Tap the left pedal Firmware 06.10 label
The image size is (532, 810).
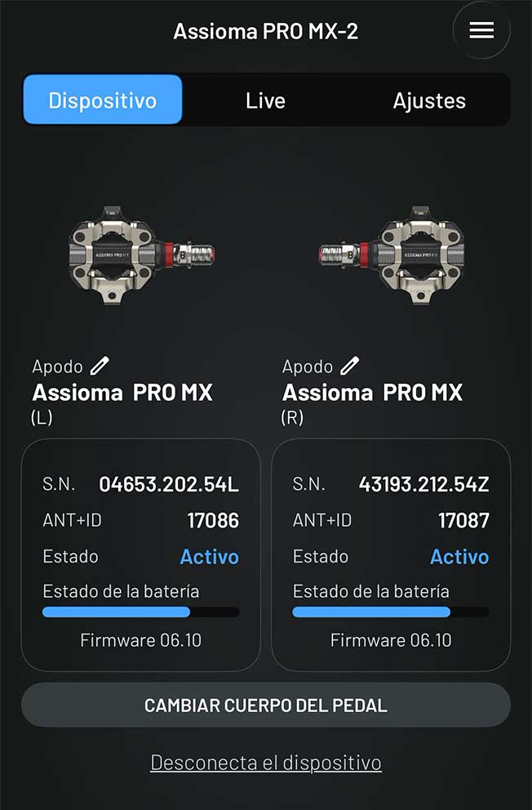pyautogui.click(x=140, y=640)
